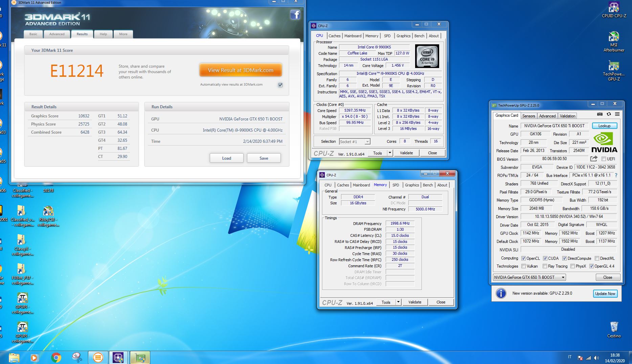Open the GPU selector dropdown in GPU-Z

529,277
